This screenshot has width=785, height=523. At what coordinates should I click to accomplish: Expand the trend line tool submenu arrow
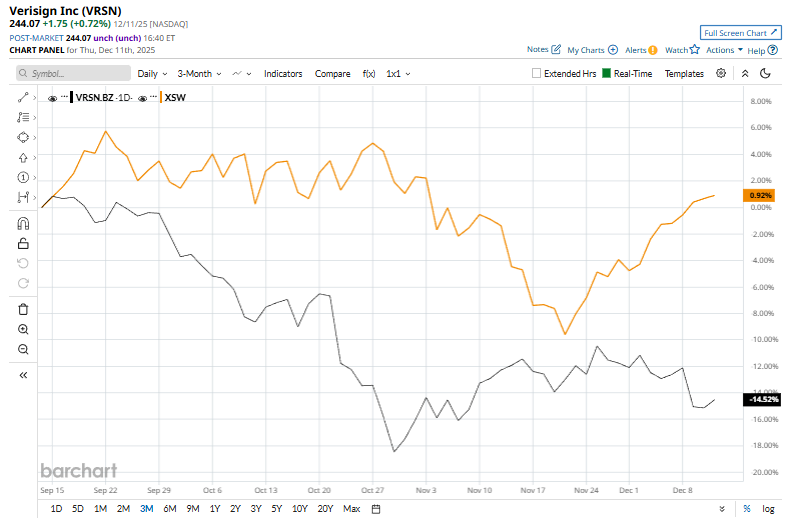[35, 98]
